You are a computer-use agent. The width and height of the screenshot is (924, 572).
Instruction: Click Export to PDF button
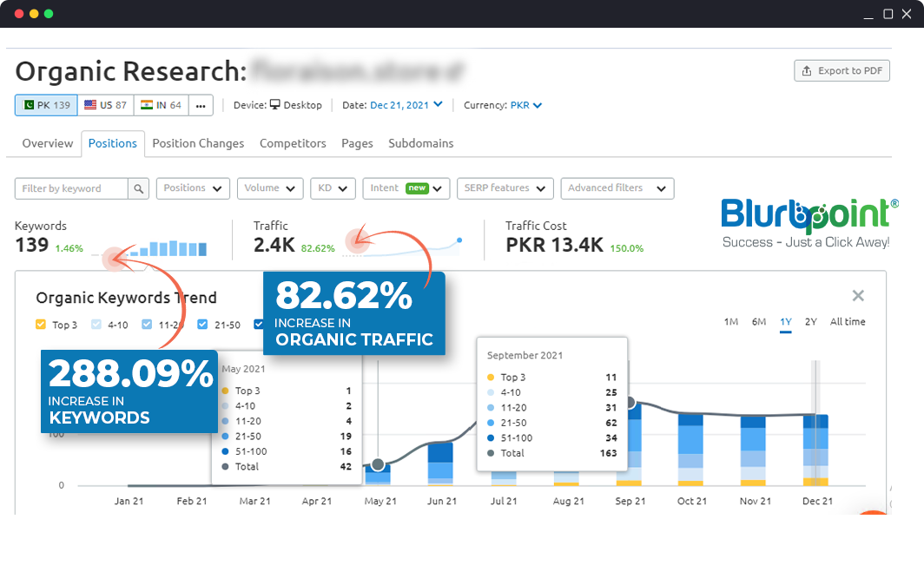click(841, 70)
